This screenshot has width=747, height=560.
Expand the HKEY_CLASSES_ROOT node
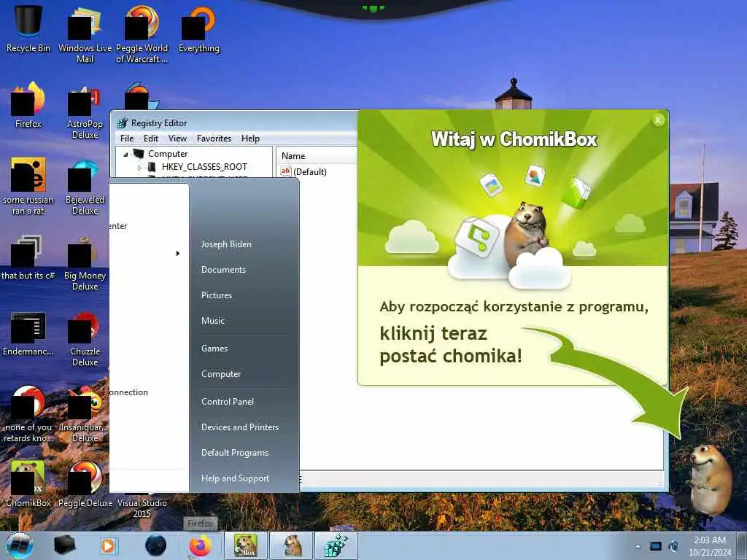pyautogui.click(x=139, y=168)
